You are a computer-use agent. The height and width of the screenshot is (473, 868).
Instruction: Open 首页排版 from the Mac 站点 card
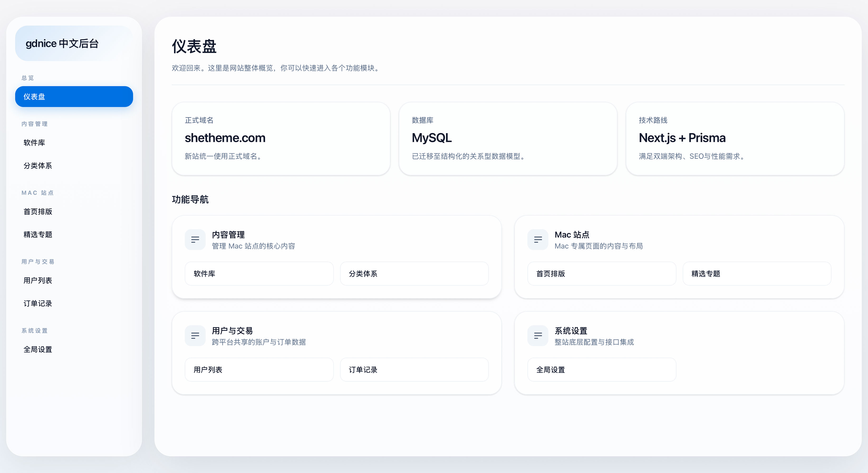pyautogui.click(x=602, y=274)
